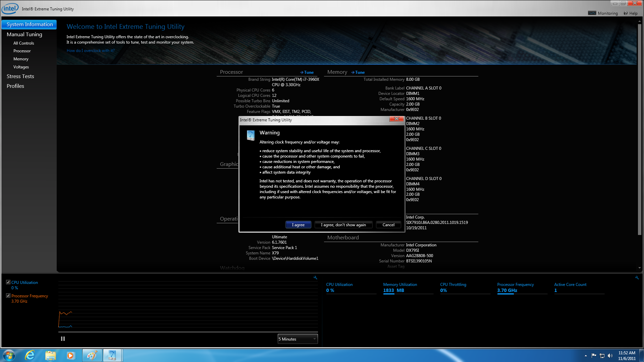
Task: Click the CPU Utilization monitor value
Action: click(330, 291)
